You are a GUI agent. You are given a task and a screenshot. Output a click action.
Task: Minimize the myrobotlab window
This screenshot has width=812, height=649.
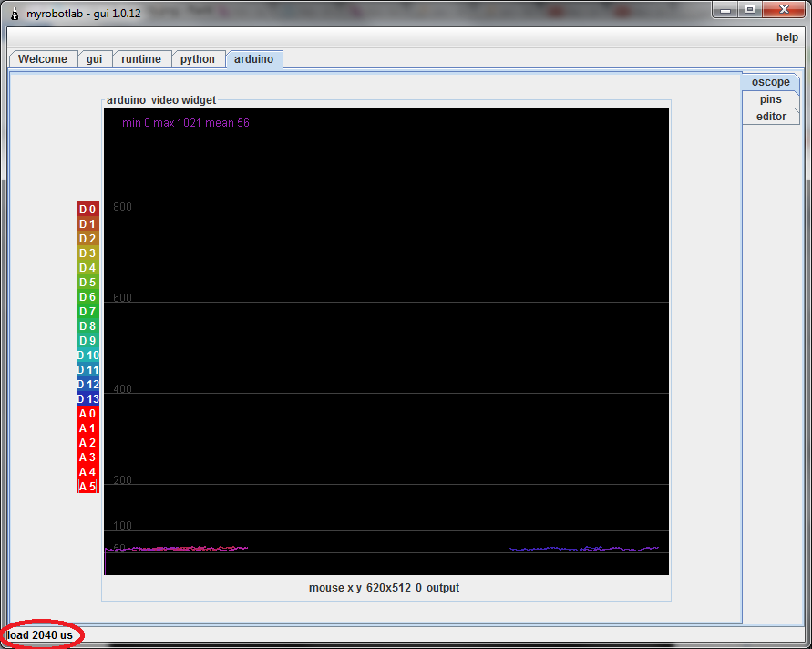pos(725,9)
